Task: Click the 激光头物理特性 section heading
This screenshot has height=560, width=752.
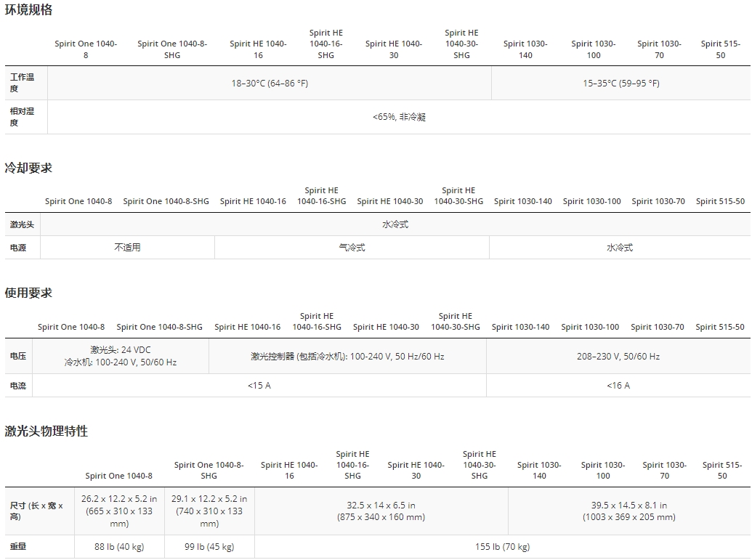Action: [x=47, y=431]
